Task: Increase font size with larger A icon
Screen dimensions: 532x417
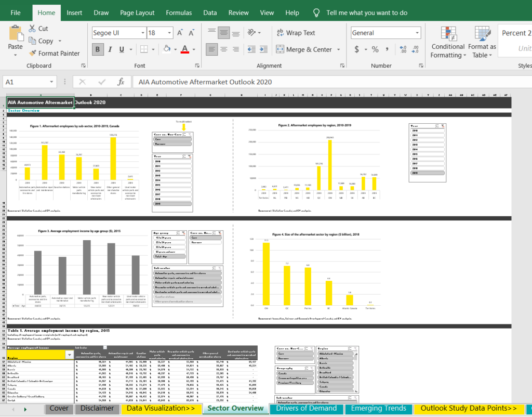Action: click(x=180, y=33)
